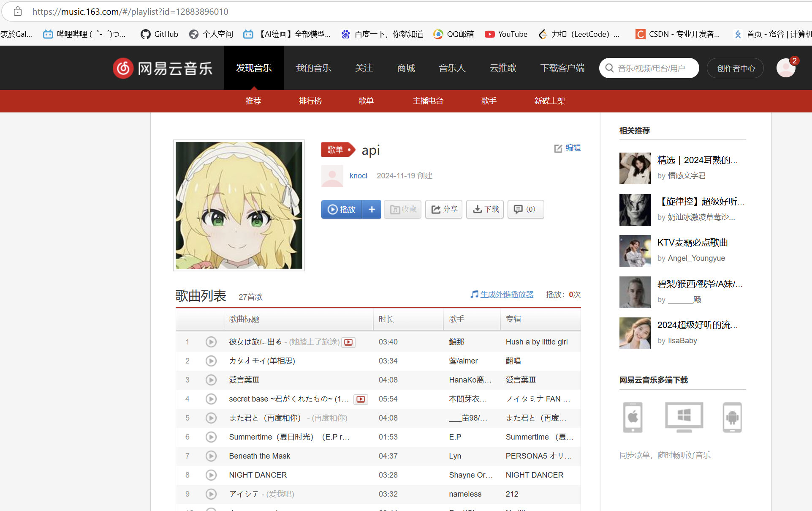This screenshot has width=812, height=511.
Task: Open the 歌手 subnav item
Action: [489, 101]
